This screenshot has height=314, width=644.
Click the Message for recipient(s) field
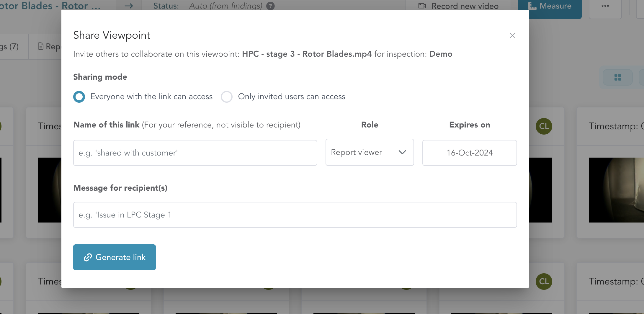pos(295,215)
